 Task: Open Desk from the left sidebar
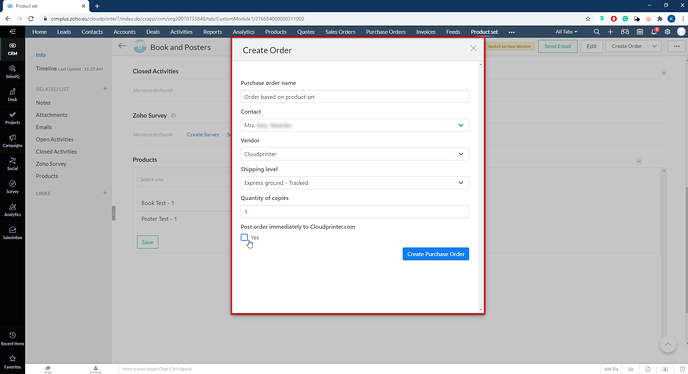[12, 95]
